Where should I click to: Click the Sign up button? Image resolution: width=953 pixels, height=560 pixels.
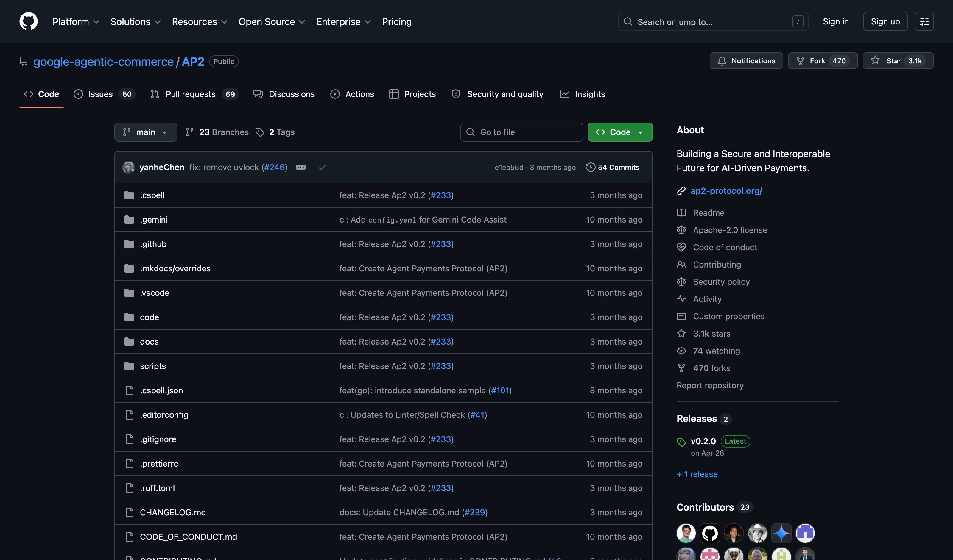(x=885, y=21)
